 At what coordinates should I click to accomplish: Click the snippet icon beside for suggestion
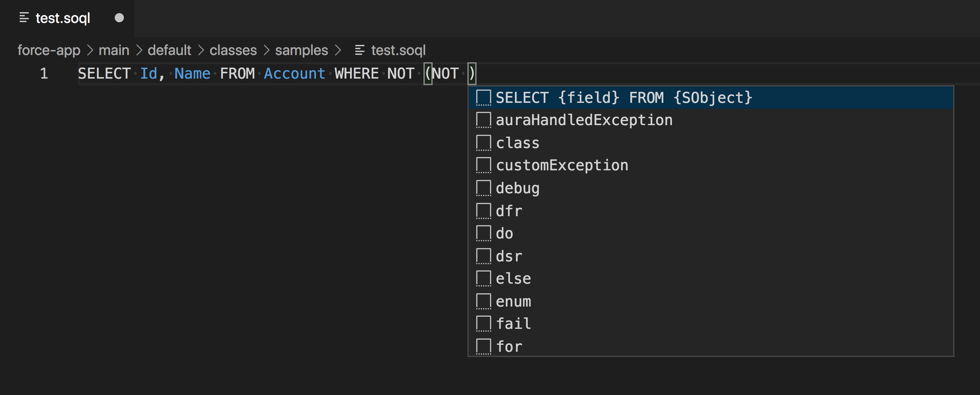484,346
